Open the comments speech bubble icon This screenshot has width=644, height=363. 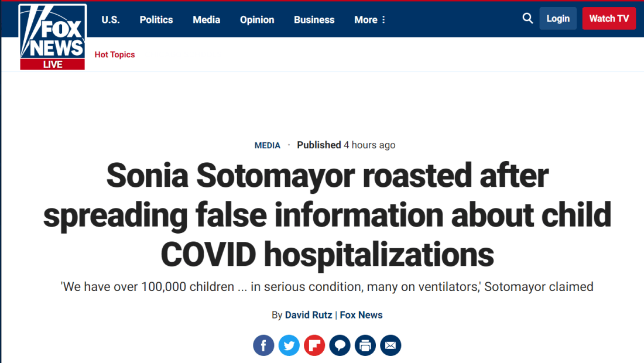[340, 345]
